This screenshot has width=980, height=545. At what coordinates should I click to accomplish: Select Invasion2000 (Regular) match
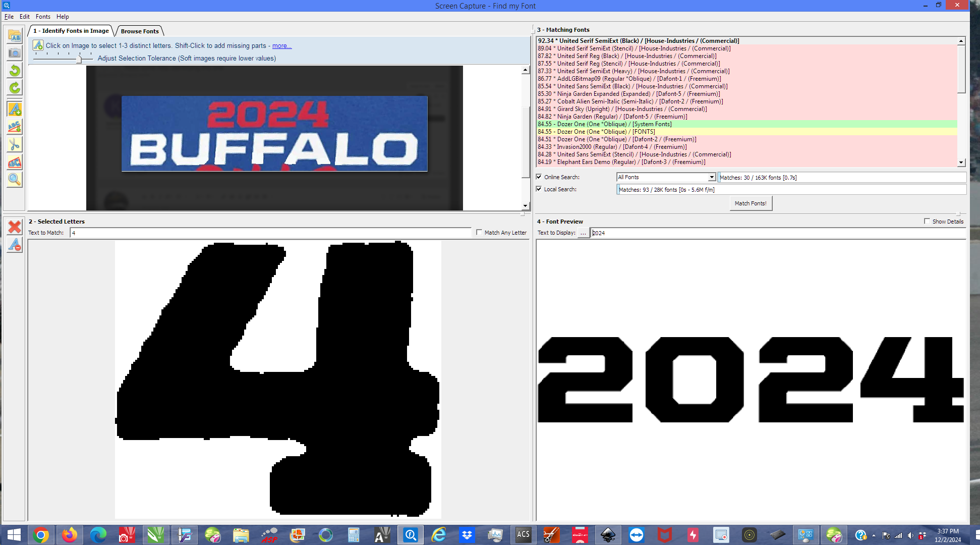tap(747, 147)
